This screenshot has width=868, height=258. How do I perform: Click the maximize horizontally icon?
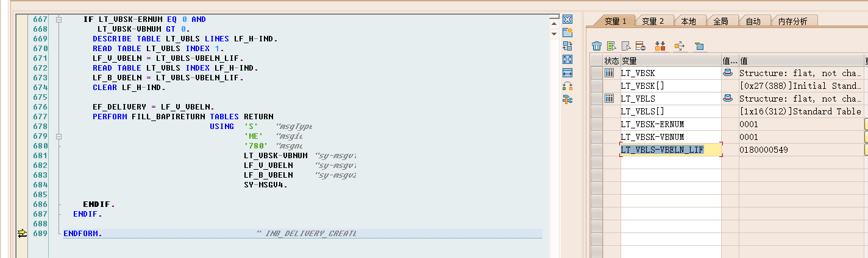567,72
